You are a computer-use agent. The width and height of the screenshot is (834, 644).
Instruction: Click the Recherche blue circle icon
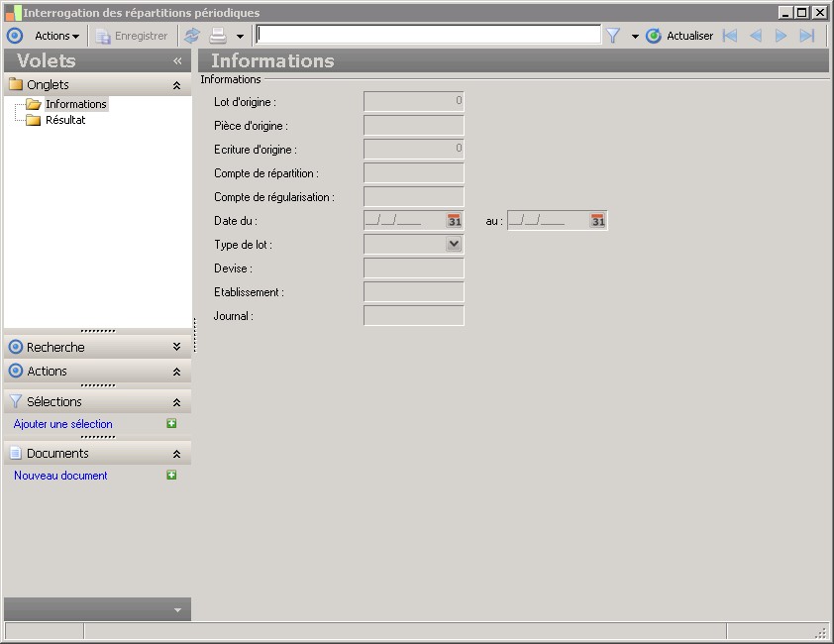click(16, 347)
